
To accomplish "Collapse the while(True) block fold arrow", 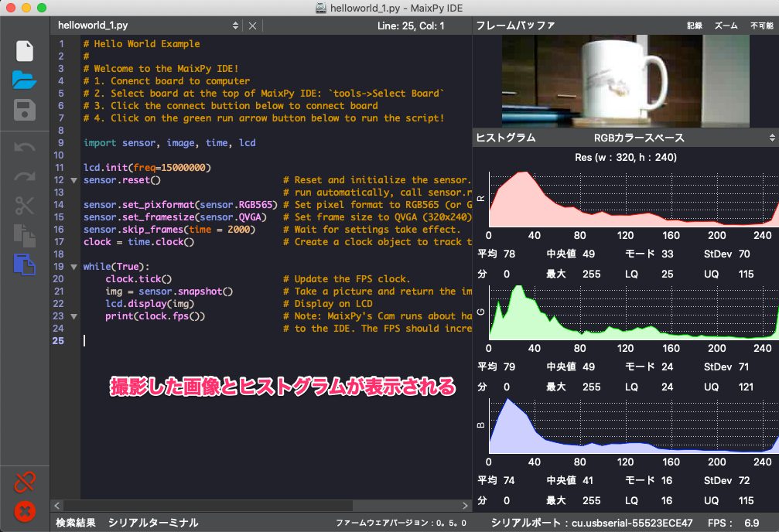I will click(x=73, y=267).
